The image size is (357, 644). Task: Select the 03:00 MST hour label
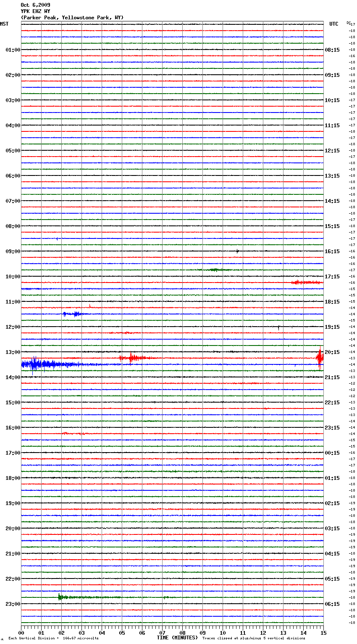pyautogui.click(x=13, y=100)
